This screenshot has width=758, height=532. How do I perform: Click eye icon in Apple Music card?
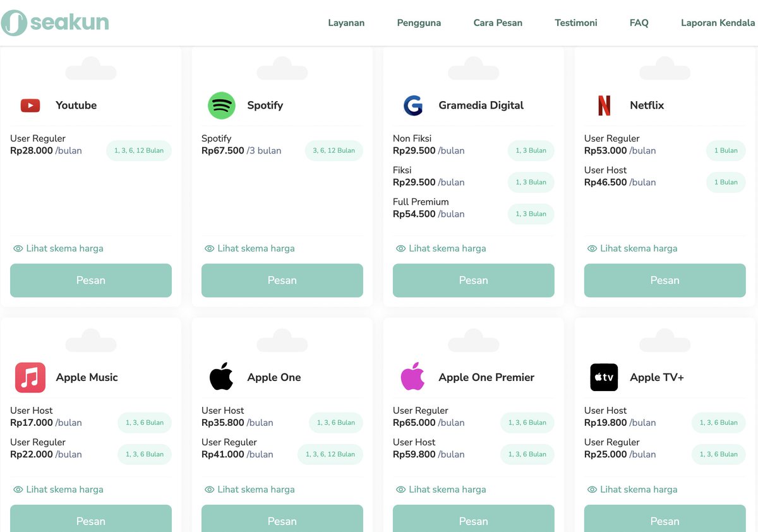pos(18,489)
